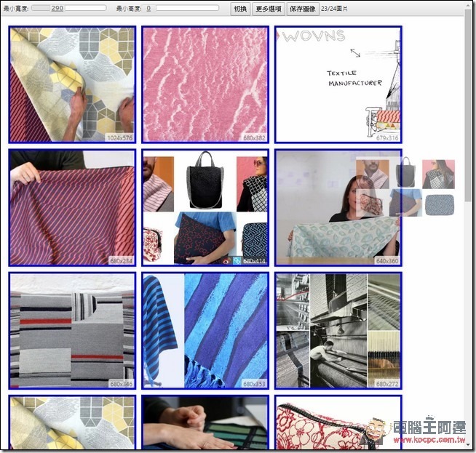Image resolution: width=476 pixels, height=453 pixels.
Task: Select top-row yellow geometric fabric thumbnail
Action: (72, 84)
